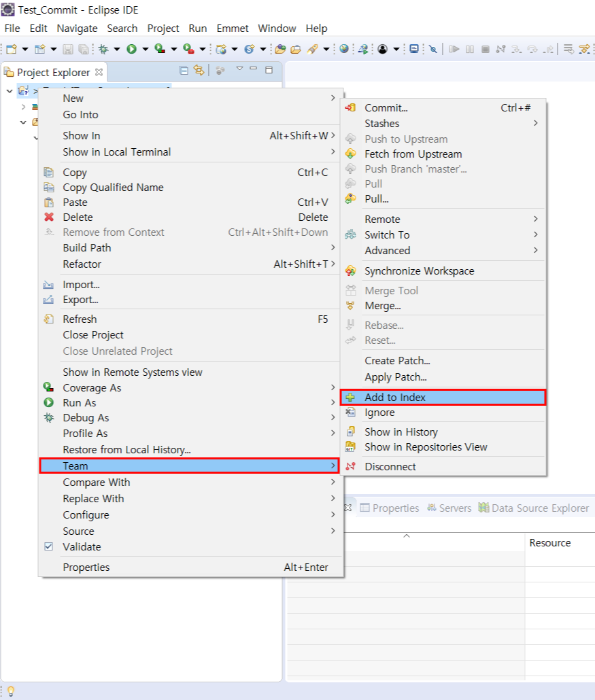Choose Restore from Local History...

pyautogui.click(x=191, y=449)
